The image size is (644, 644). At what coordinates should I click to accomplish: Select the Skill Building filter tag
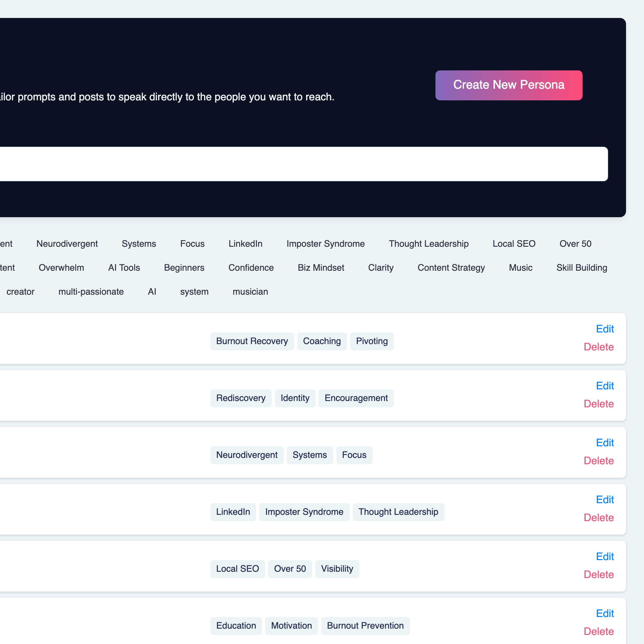(x=581, y=268)
